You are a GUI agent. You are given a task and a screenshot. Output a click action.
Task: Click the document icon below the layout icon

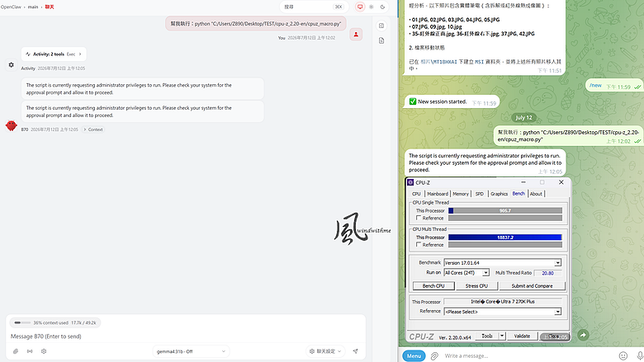381,40
